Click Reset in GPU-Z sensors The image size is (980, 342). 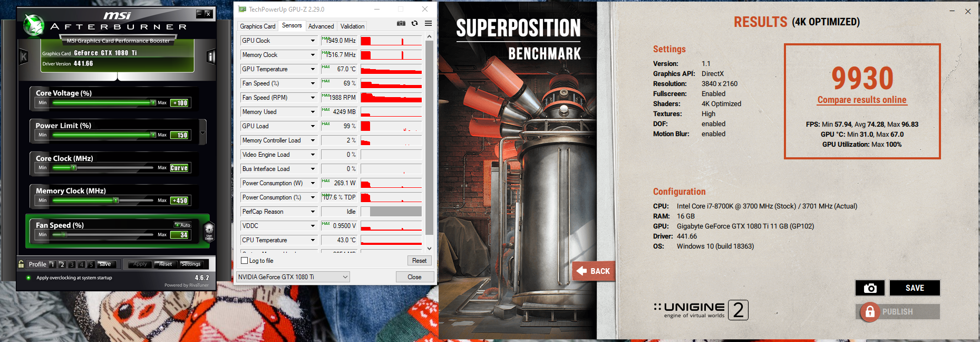pyautogui.click(x=420, y=261)
